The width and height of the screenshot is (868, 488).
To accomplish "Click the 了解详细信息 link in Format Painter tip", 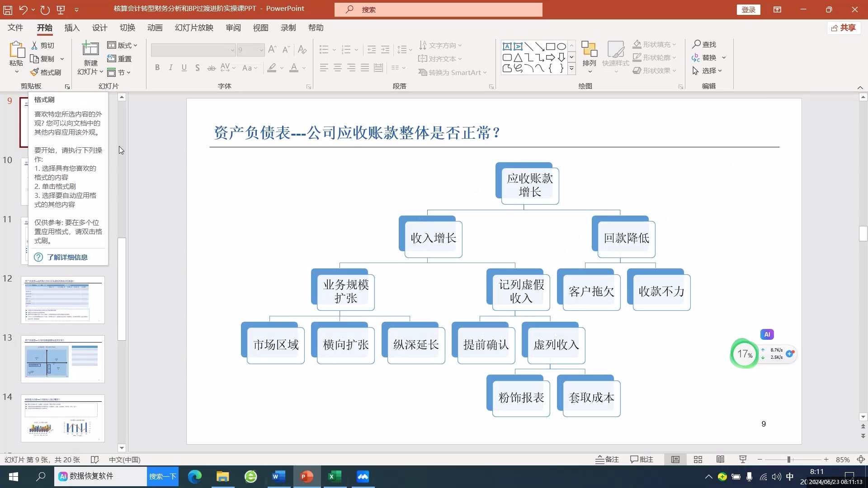I will coord(68,257).
